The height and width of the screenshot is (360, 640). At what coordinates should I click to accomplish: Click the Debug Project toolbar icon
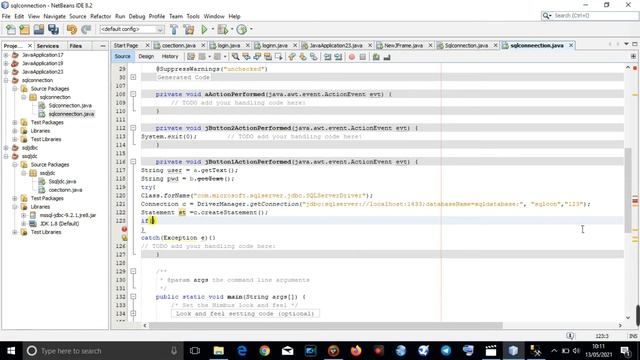click(x=222, y=29)
